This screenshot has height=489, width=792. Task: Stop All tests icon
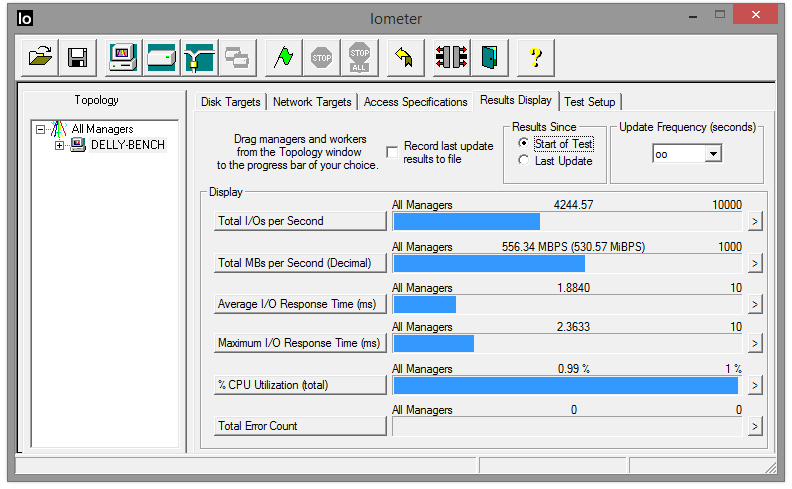pos(359,57)
